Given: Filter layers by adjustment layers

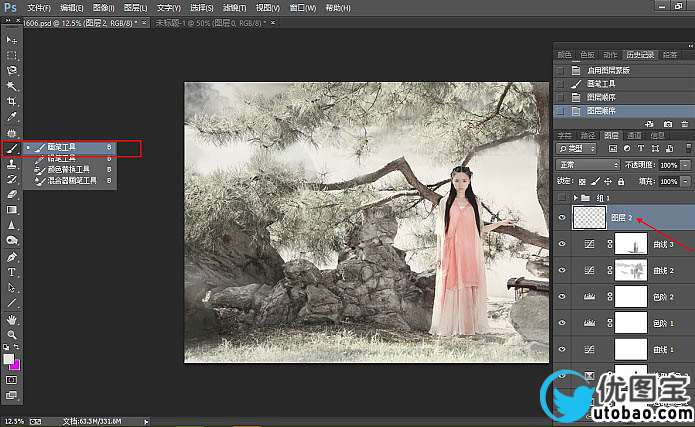Looking at the screenshot, I should click(627, 149).
